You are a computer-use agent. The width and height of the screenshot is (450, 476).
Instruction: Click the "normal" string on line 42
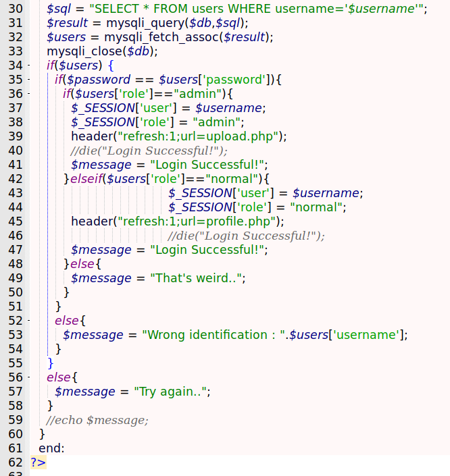point(232,179)
